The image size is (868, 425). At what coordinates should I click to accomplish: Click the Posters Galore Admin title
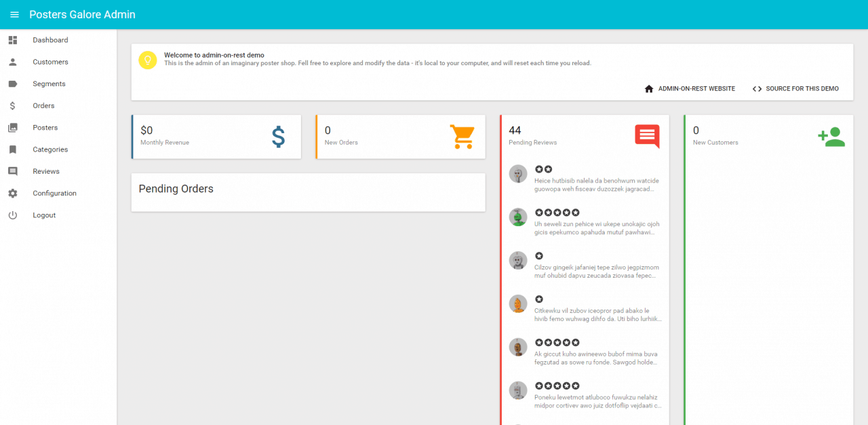[82, 14]
